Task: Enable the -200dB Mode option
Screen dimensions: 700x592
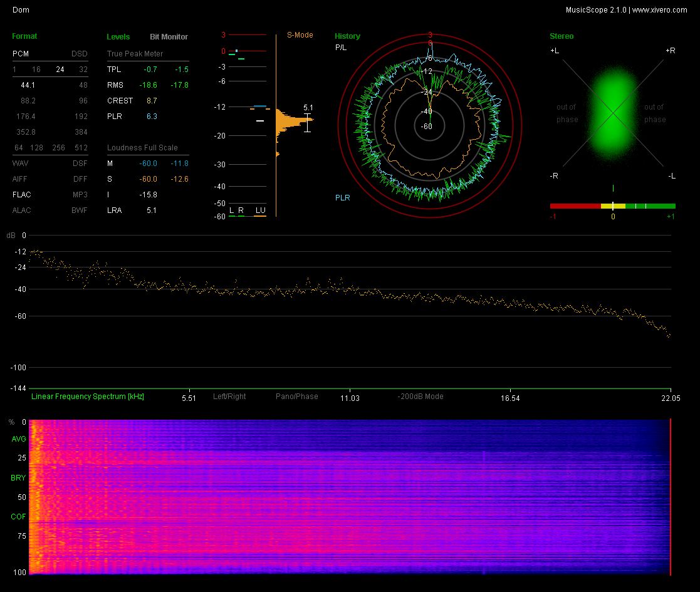Action: pos(420,397)
